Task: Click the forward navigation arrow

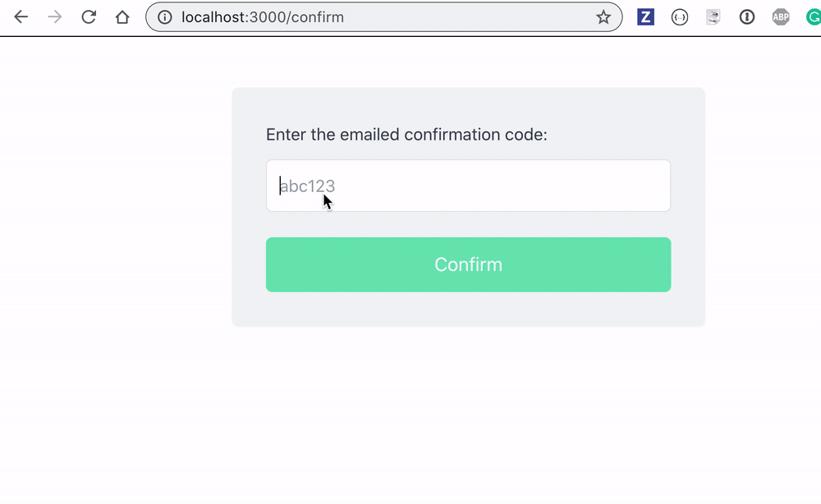Action: [x=55, y=17]
